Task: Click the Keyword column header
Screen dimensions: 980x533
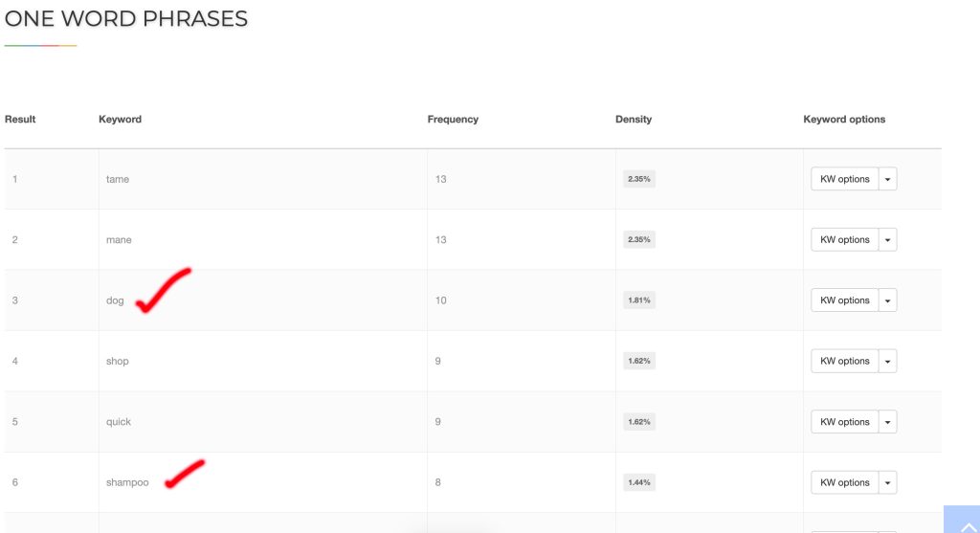Action: tap(120, 120)
